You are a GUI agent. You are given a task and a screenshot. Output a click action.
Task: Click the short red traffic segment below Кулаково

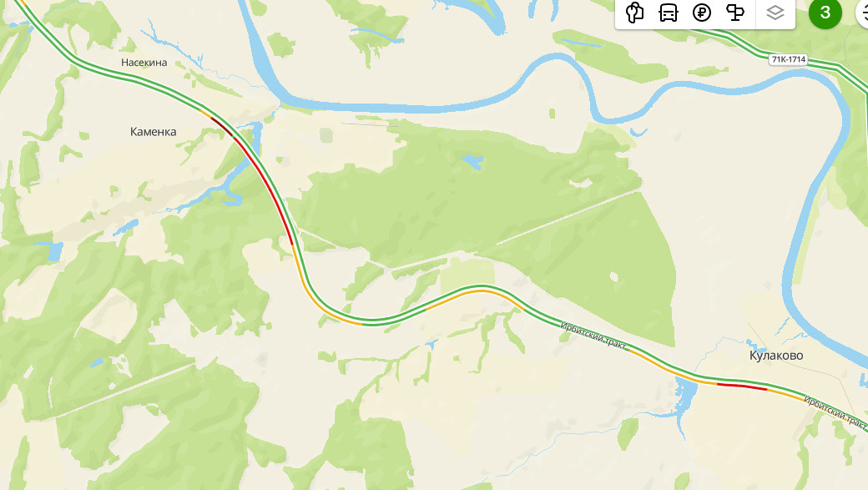(x=742, y=386)
